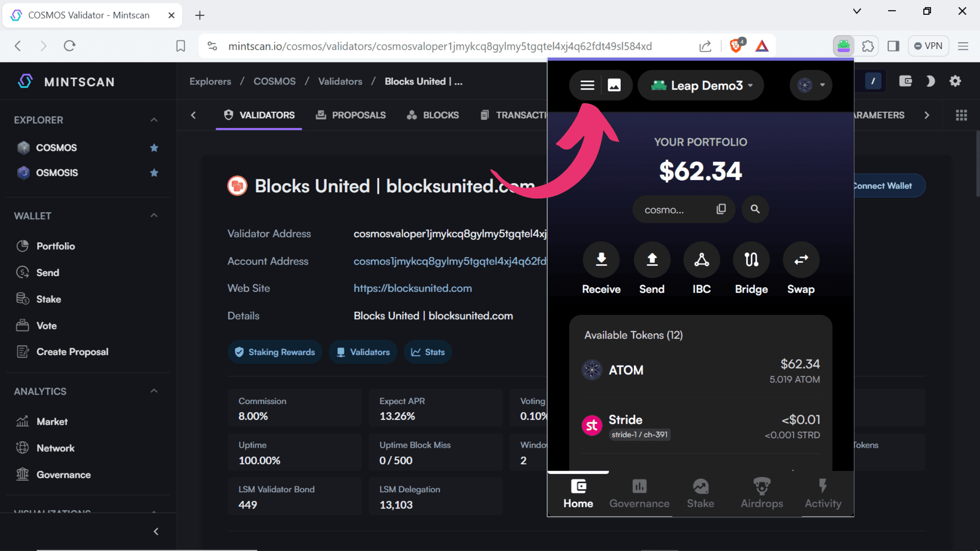980x551 pixels.
Task: Go to COSMOS in the breadcrumb
Action: (275, 81)
